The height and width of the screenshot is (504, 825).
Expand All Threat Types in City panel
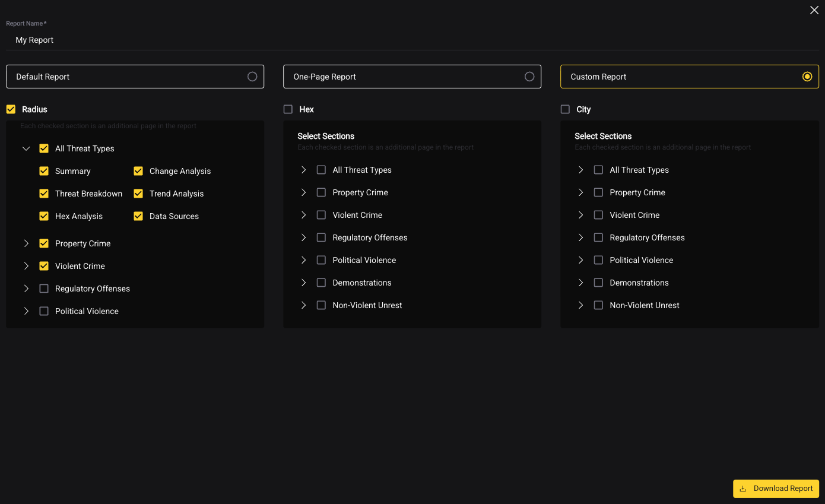[x=580, y=170]
